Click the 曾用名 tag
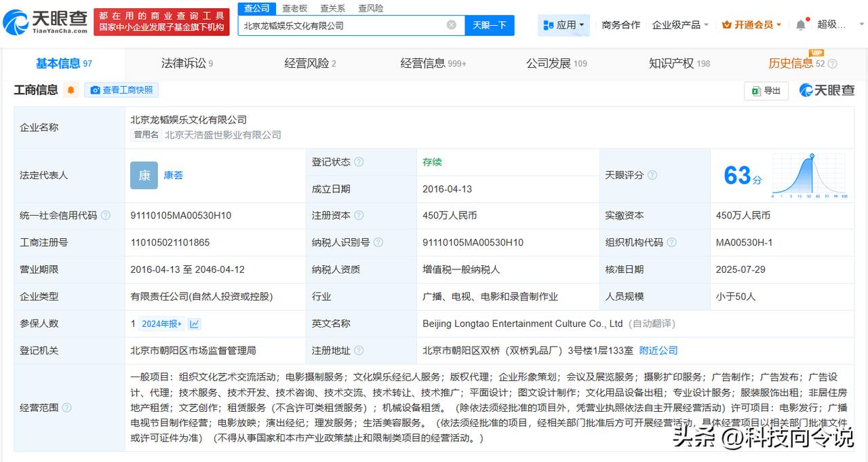Image resolution: width=868 pixels, height=462 pixels. coord(146,135)
